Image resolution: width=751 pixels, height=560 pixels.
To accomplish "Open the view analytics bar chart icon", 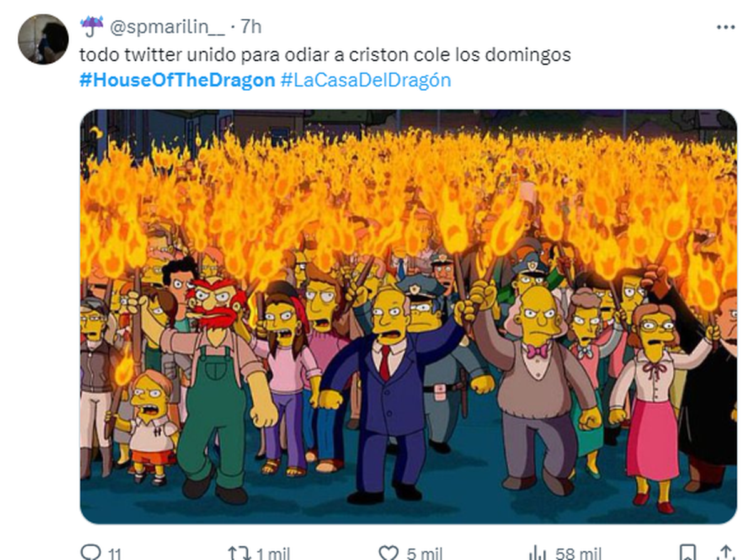I will click(538, 552).
